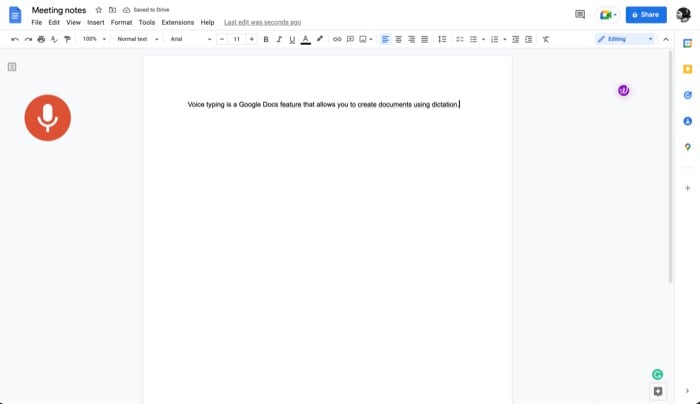Image resolution: width=700 pixels, height=404 pixels.
Task: Open the zoom level dropdown
Action: [x=94, y=39]
